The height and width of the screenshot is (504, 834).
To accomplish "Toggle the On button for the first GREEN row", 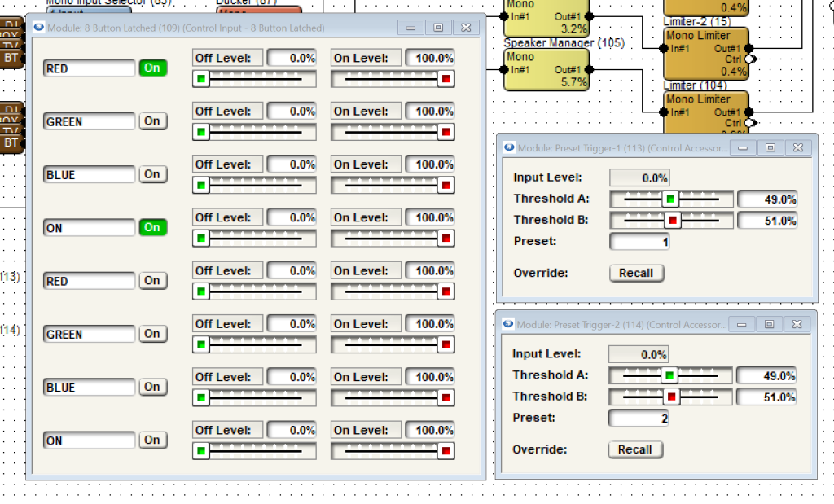I will point(152,121).
